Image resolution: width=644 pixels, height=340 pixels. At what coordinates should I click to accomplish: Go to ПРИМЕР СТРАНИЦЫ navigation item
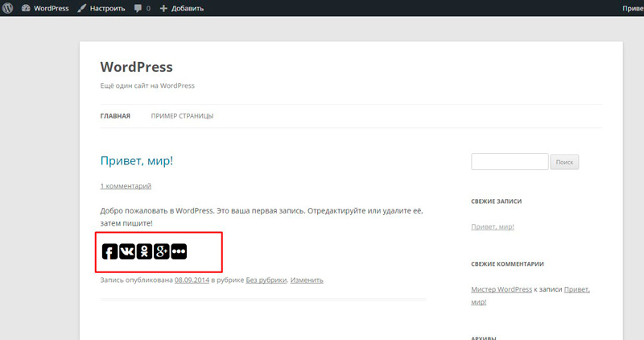(182, 116)
